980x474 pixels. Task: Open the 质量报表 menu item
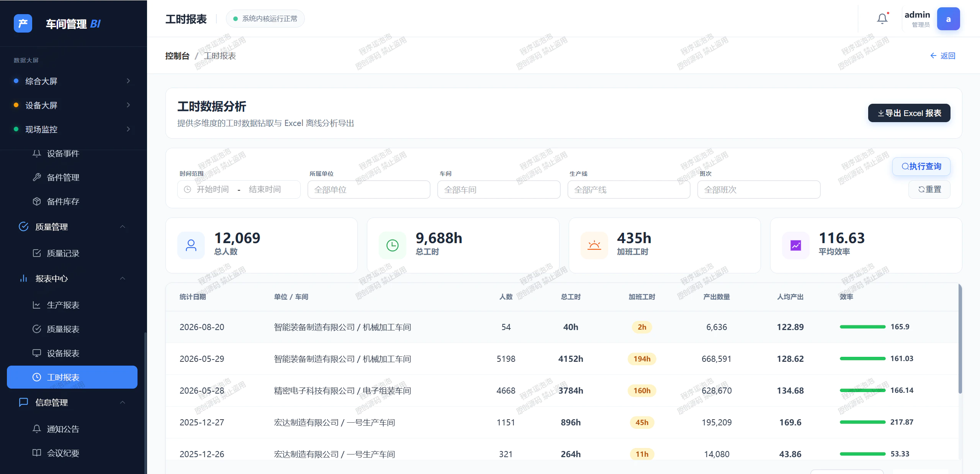click(72, 329)
